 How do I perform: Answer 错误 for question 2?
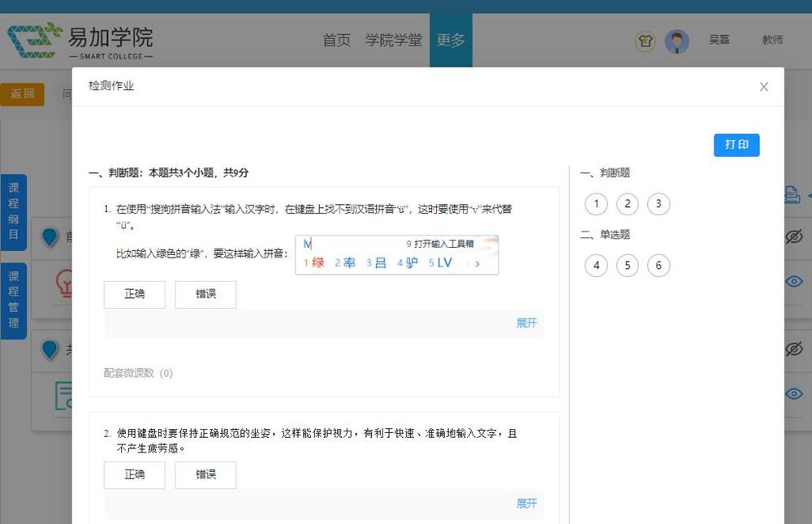click(205, 474)
